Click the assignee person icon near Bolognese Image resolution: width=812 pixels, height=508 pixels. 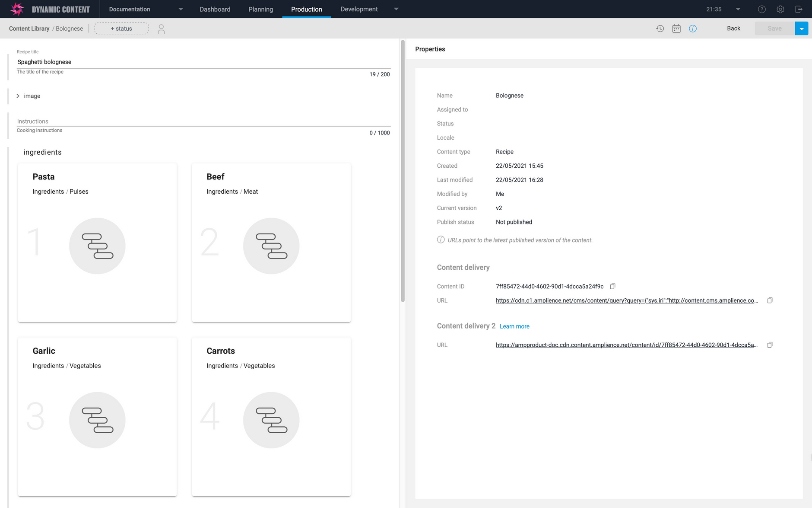[162, 29]
